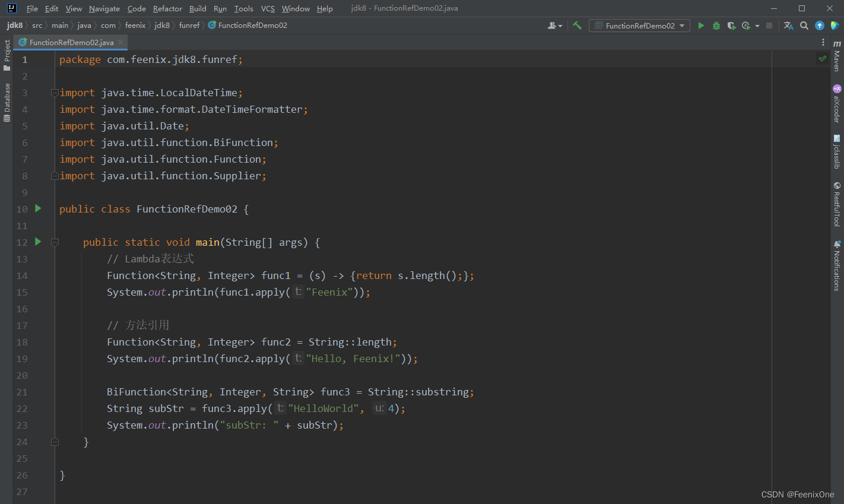Run main method gutter arrow on line 12
Viewport: 844px width, 504px height.
(x=38, y=242)
